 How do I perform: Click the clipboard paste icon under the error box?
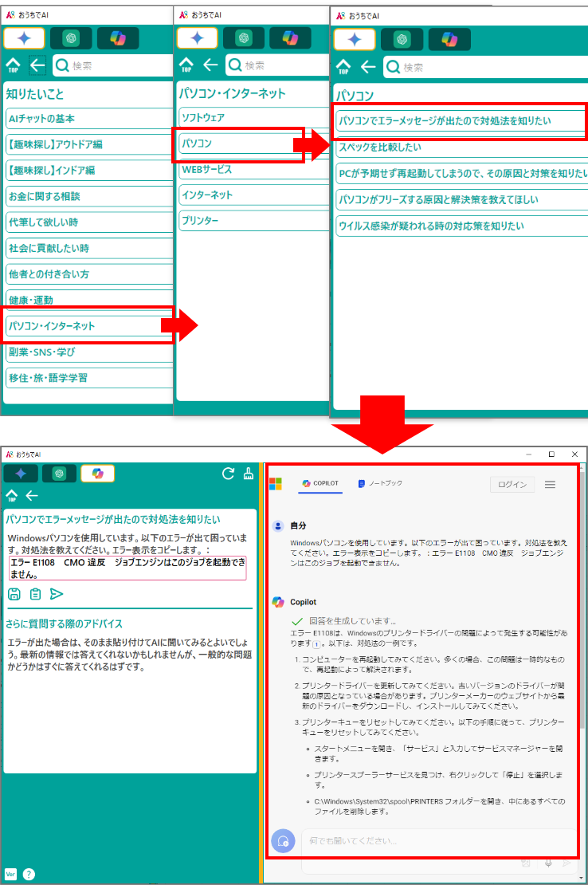(35, 593)
